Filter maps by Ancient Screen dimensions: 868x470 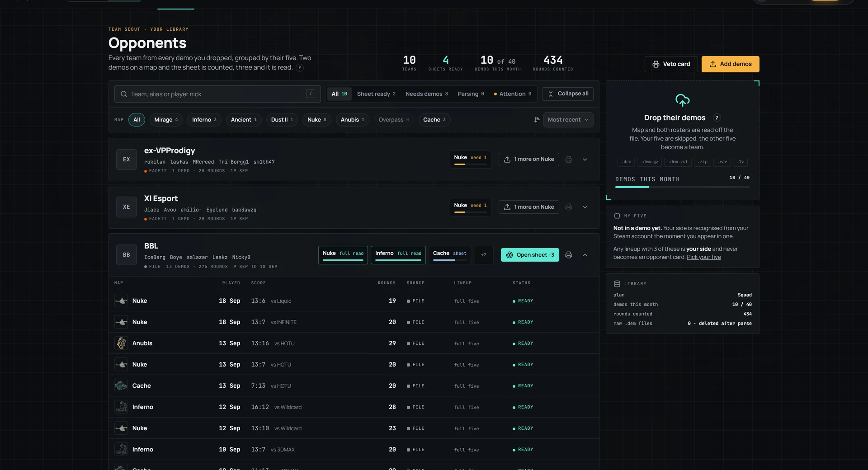244,120
